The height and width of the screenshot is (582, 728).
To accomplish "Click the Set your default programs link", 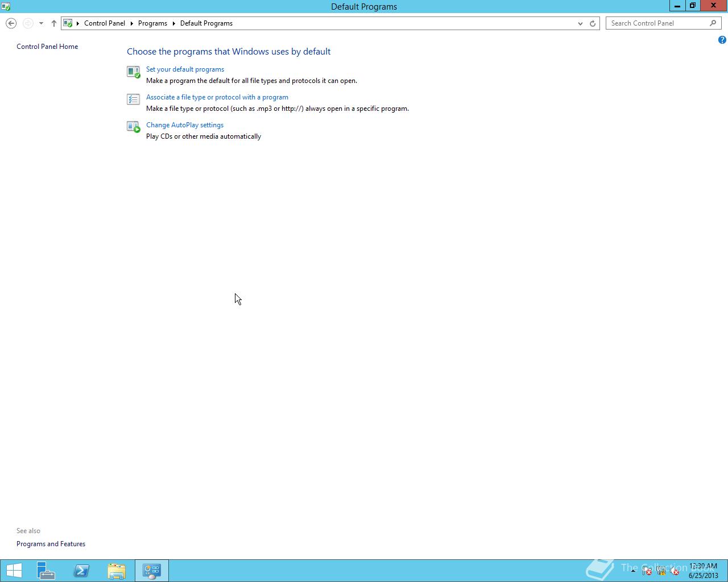I will (185, 69).
